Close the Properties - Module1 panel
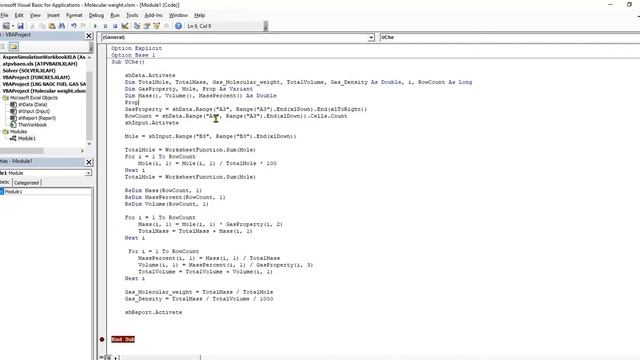Viewport: 640px width, 360px height. tap(89, 162)
